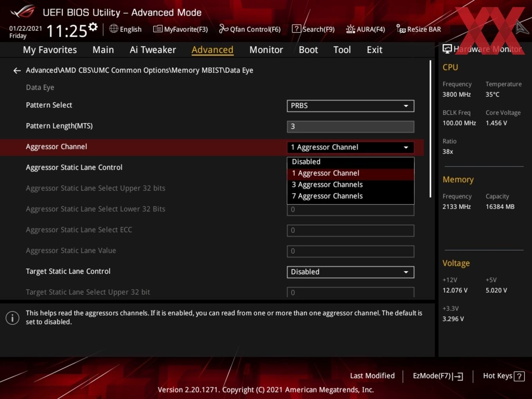Click the EzMode exit arrow icon
The height and width of the screenshot is (399, 532).
pyautogui.click(x=458, y=377)
